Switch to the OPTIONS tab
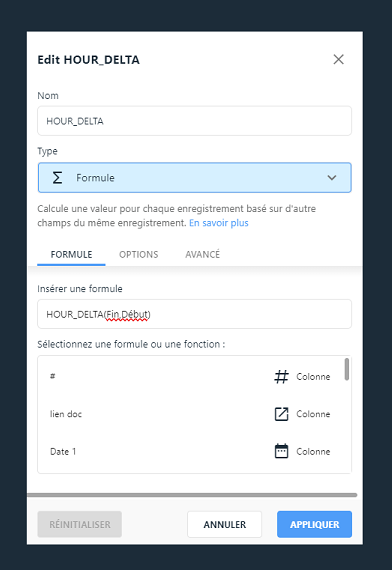Screen dimensions: 392x570 pyautogui.click(x=139, y=254)
